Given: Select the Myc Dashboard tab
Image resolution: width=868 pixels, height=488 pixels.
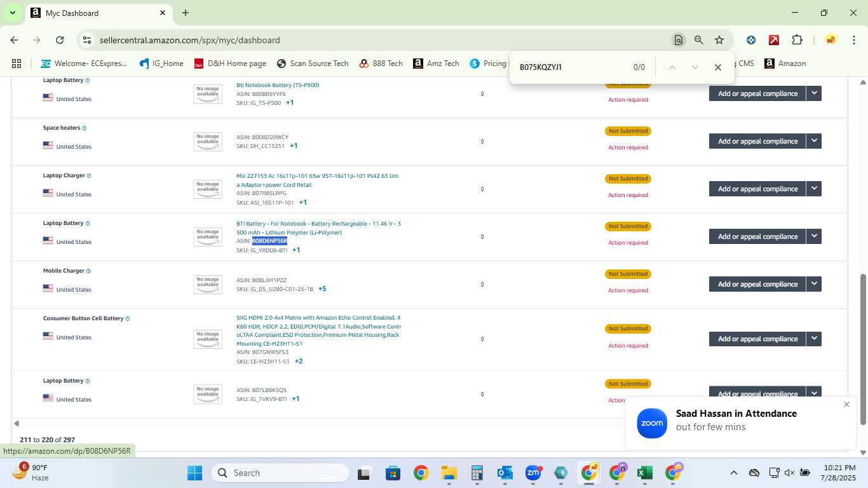Looking at the screenshot, I should (98, 13).
